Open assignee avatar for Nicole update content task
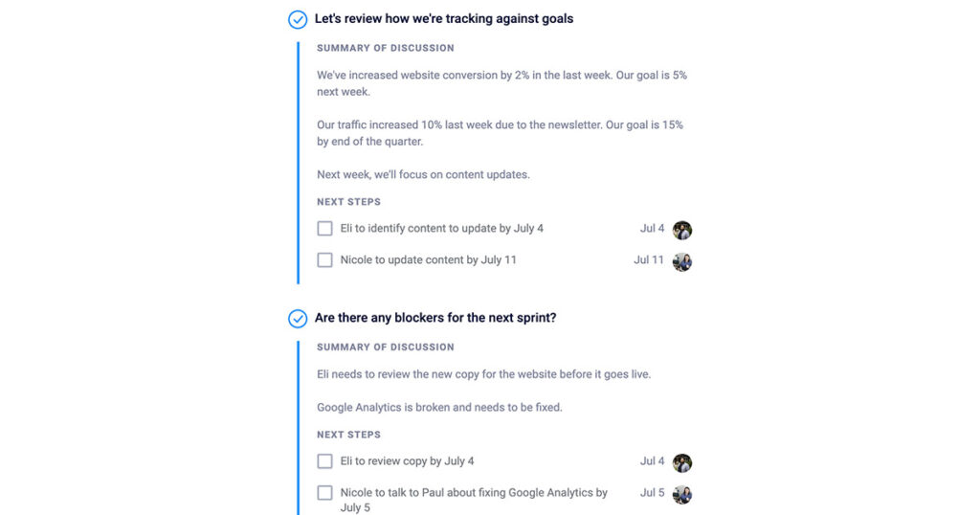The image size is (980, 515). [x=681, y=261]
